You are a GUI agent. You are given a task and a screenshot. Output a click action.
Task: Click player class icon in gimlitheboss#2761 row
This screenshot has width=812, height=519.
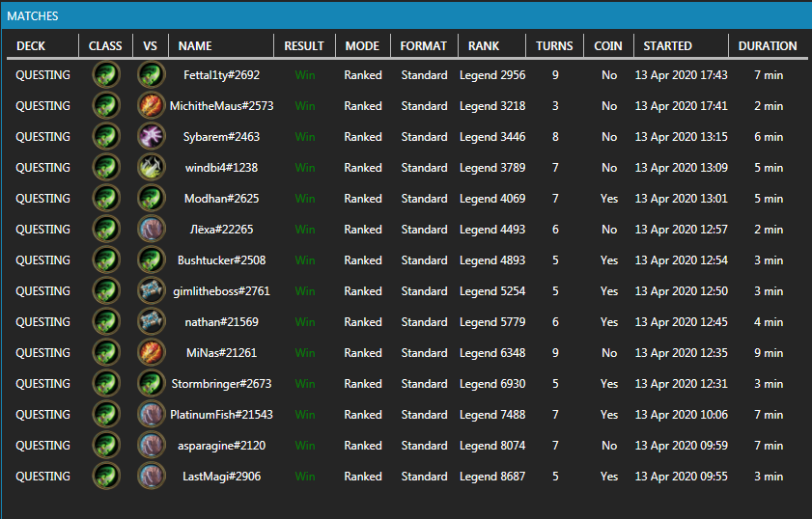106,291
